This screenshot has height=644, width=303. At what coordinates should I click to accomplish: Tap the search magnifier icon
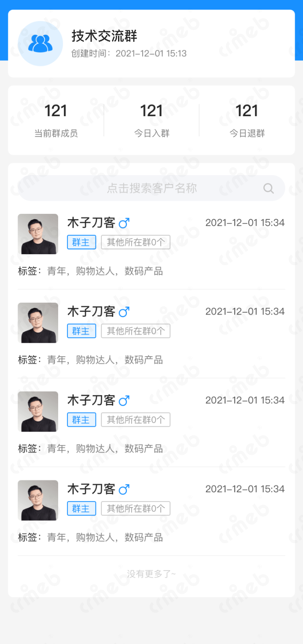tap(269, 188)
